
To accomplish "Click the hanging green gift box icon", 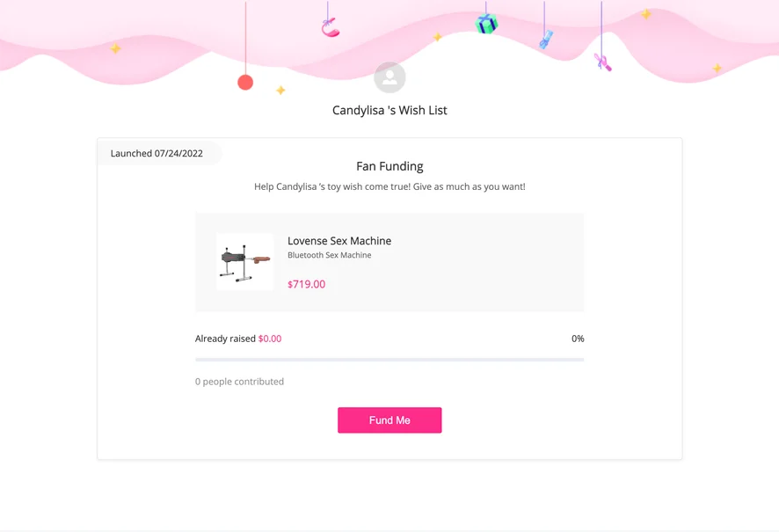I will pyautogui.click(x=486, y=24).
